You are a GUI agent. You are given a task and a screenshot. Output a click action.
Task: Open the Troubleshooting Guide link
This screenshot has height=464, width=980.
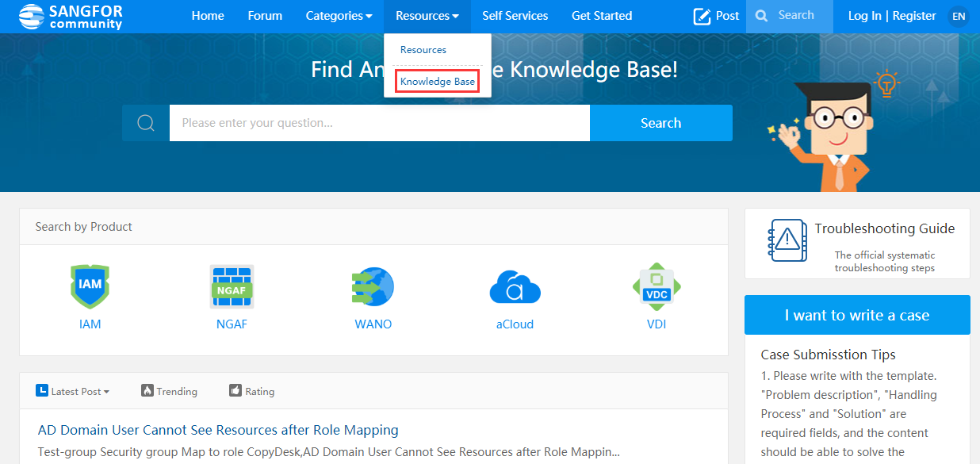pyautogui.click(x=885, y=228)
